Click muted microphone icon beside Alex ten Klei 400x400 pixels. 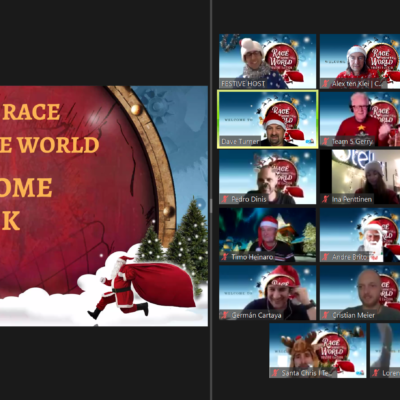(326, 84)
